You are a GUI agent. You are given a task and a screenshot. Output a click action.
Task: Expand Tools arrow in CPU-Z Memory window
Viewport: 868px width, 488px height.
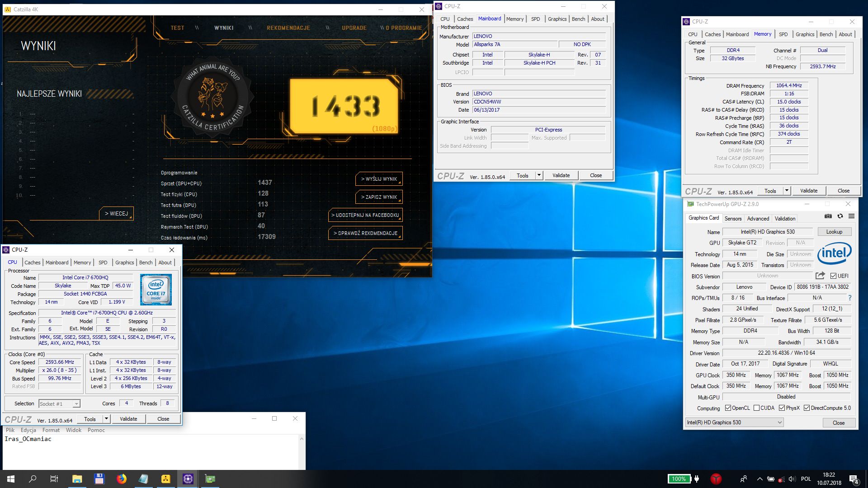pos(787,191)
